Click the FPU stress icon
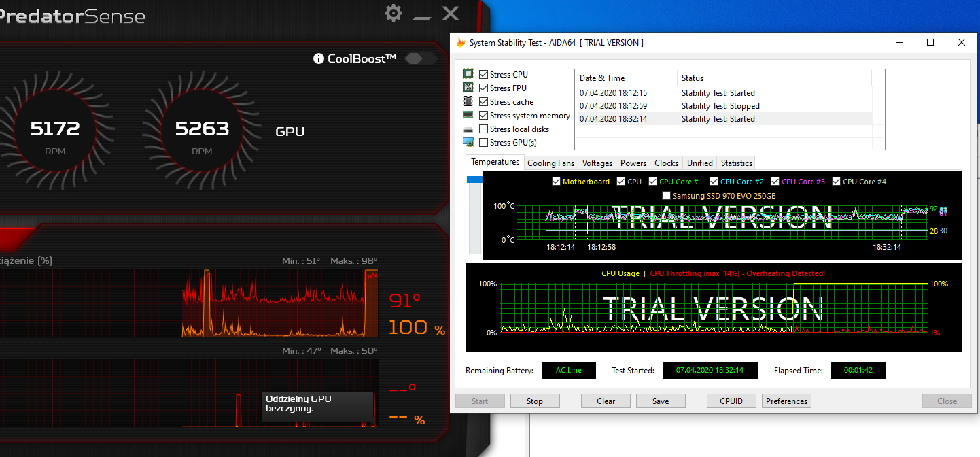 (468, 87)
